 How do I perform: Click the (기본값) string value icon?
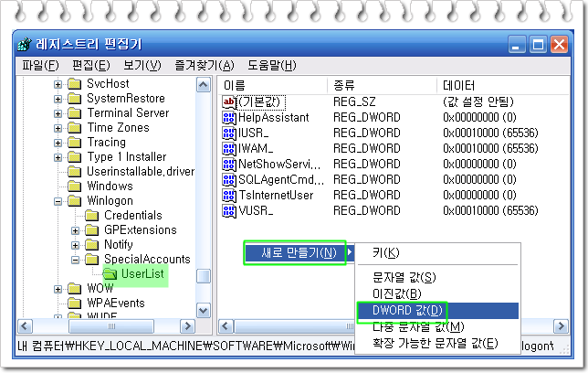[x=229, y=101]
